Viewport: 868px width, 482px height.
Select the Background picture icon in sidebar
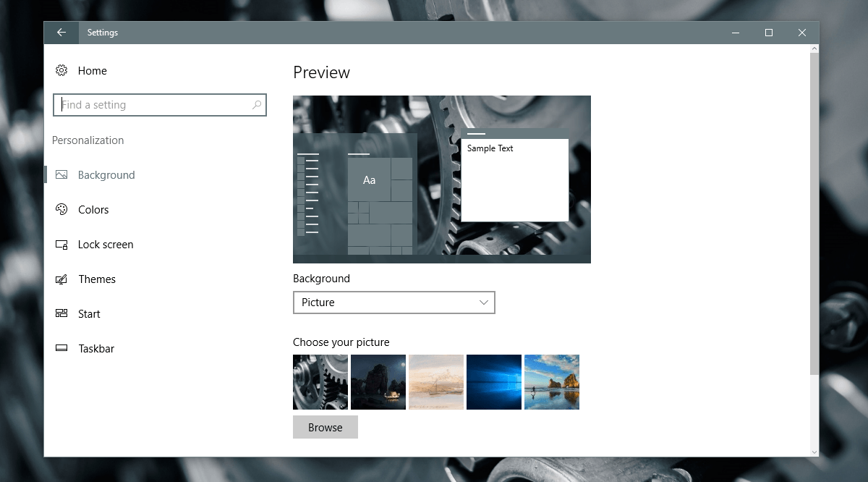coord(61,174)
